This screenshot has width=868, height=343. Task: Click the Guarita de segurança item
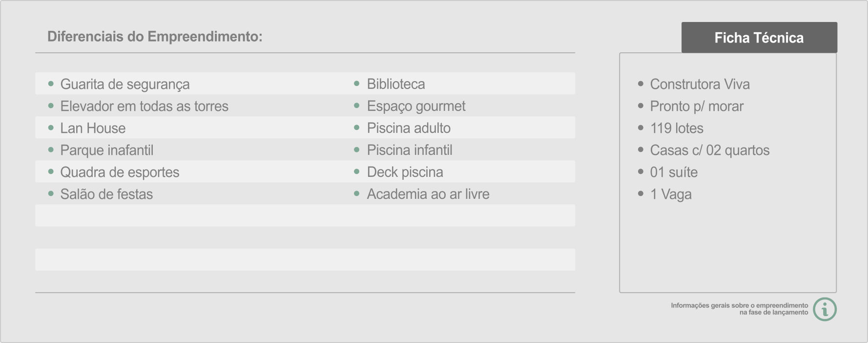(125, 84)
